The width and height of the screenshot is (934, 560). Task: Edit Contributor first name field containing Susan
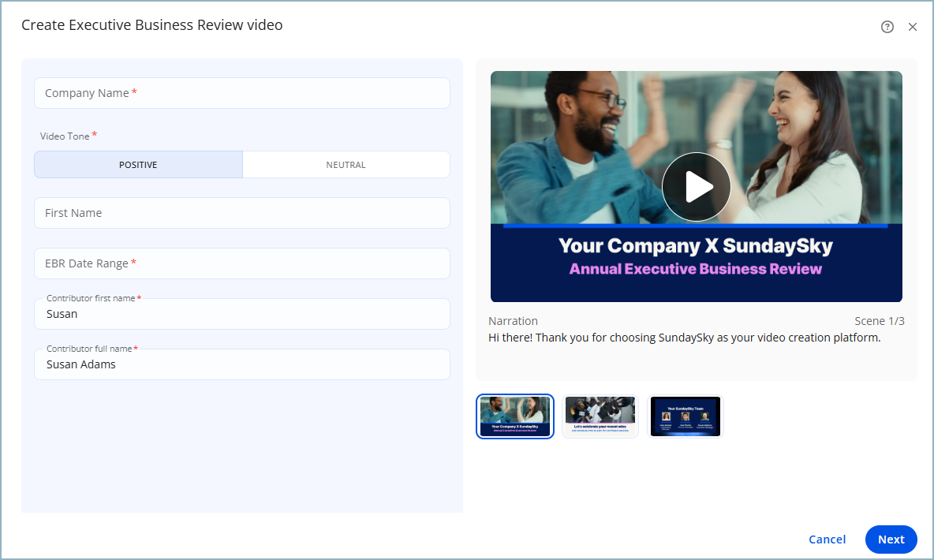[x=241, y=314]
